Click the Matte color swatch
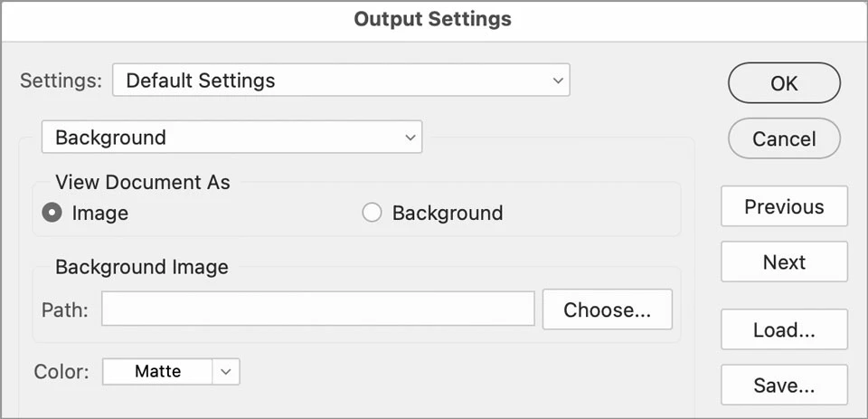 tap(157, 371)
